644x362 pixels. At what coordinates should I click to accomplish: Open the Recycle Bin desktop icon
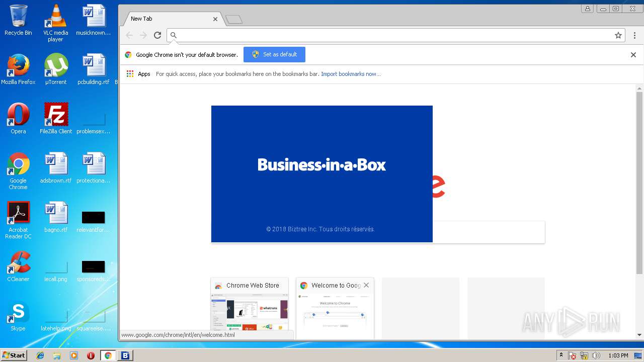coord(18,20)
